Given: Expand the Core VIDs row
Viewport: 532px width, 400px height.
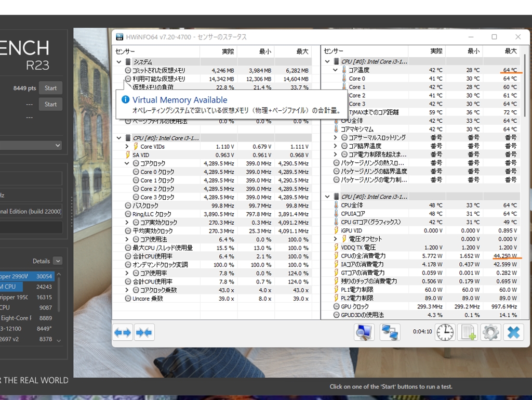Looking at the screenshot, I should pos(127,146).
